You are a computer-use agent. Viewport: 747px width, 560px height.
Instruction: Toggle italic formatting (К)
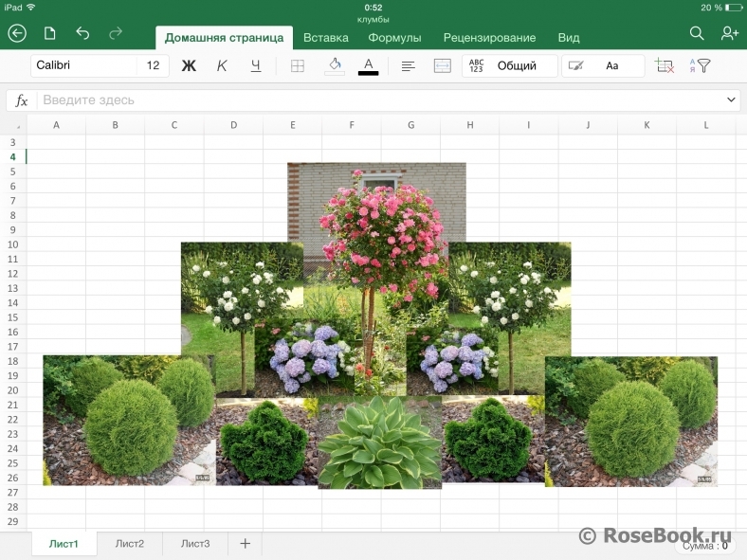pyautogui.click(x=222, y=66)
